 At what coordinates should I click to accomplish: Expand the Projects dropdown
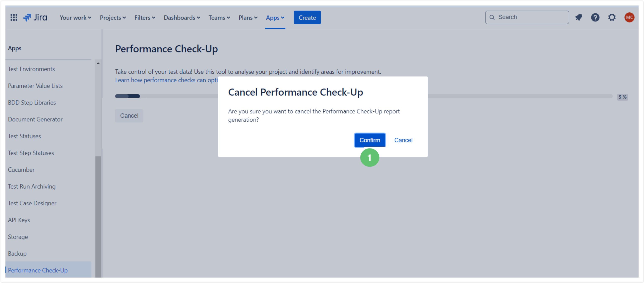click(113, 18)
